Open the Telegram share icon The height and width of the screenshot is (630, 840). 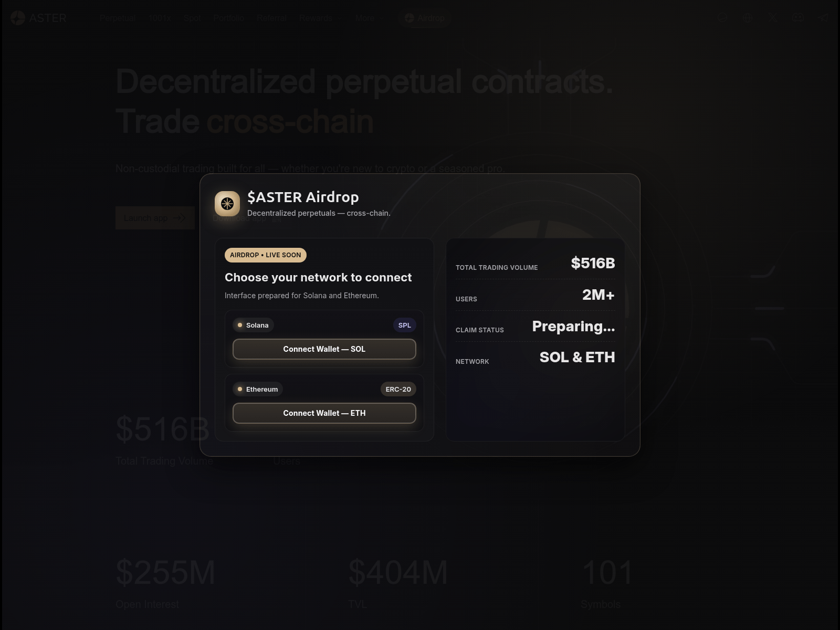(x=822, y=17)
